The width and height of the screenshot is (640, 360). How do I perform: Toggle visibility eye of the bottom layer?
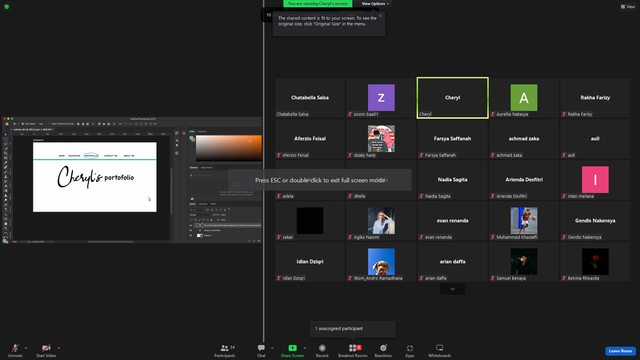[191, 236]
